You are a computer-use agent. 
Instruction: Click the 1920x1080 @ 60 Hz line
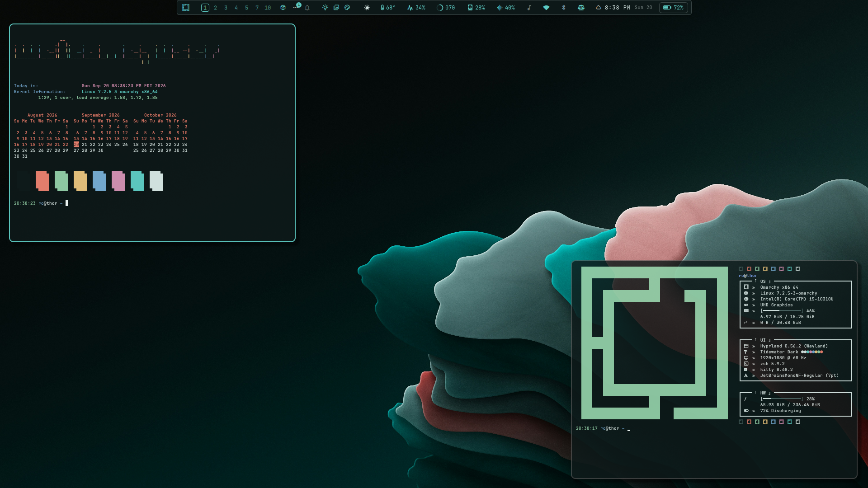pos(783,358)
